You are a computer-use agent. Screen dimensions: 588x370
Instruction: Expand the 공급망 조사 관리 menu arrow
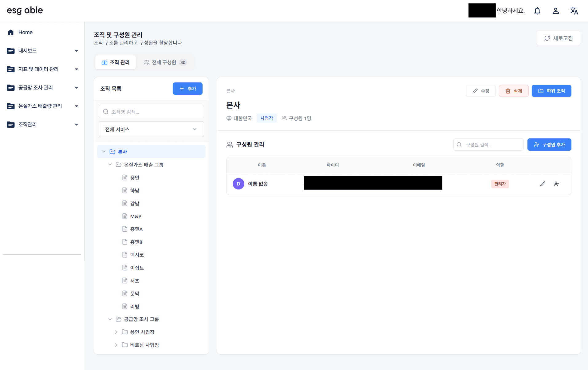point(77,88)
